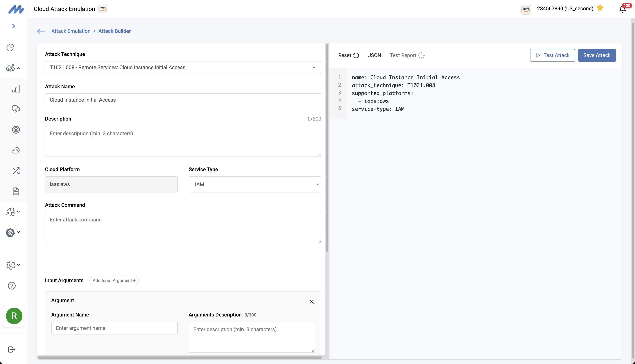
Task: Open the bar chart analytics sidebar icon
Action: click(16, 89)
